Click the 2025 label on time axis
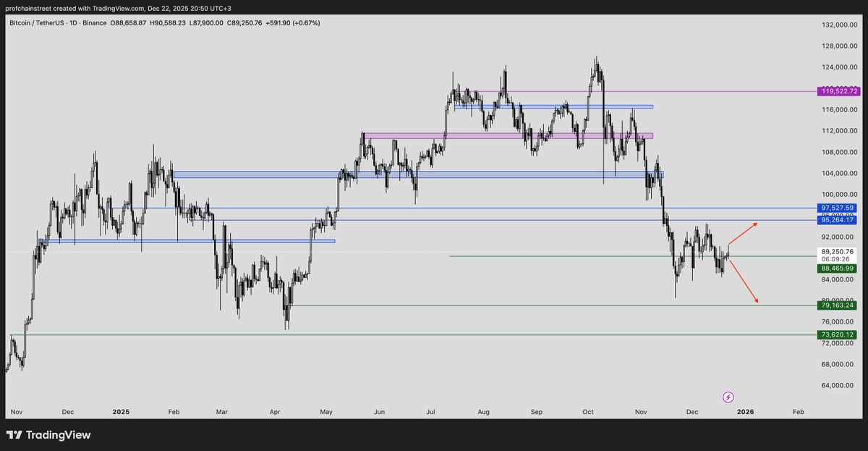 (121, 412)
